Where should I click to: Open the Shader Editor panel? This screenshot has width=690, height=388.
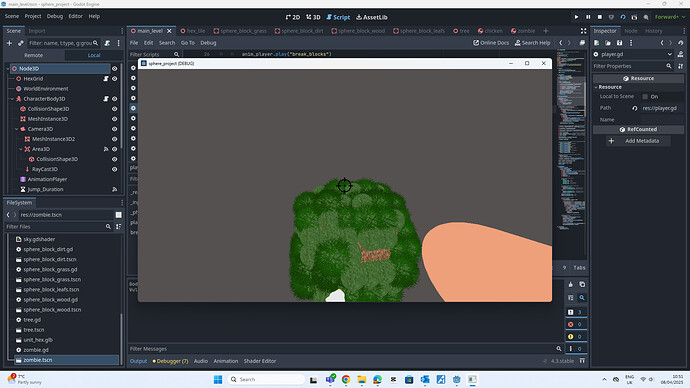click(x=260, y=361)
